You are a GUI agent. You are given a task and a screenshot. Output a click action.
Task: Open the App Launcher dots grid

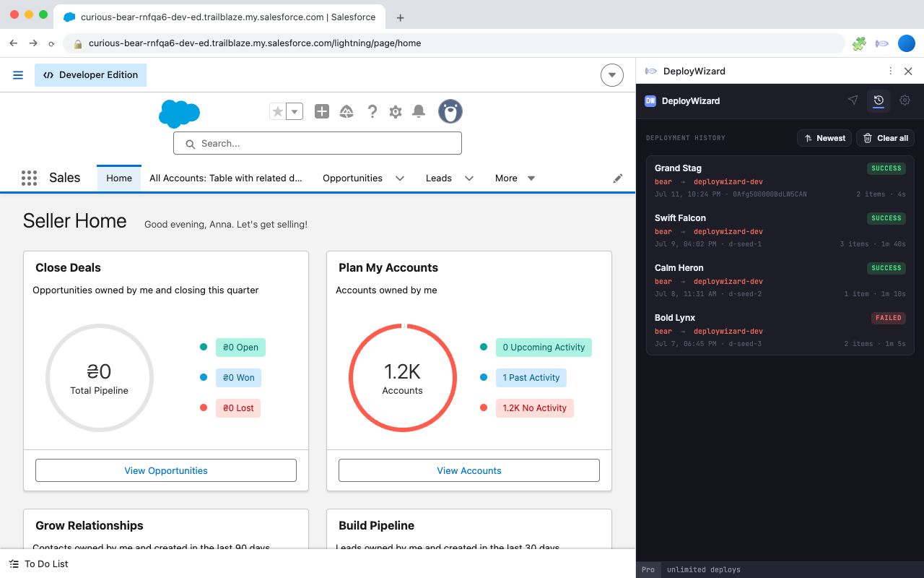29,178
